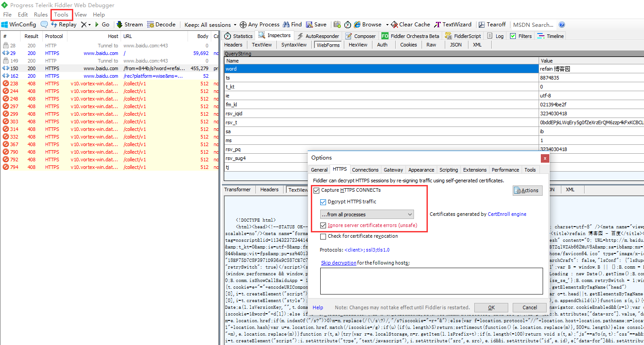Replay the selected sessions
The width and height of the screenshot is (644, 345).
(x=63, y=25)
